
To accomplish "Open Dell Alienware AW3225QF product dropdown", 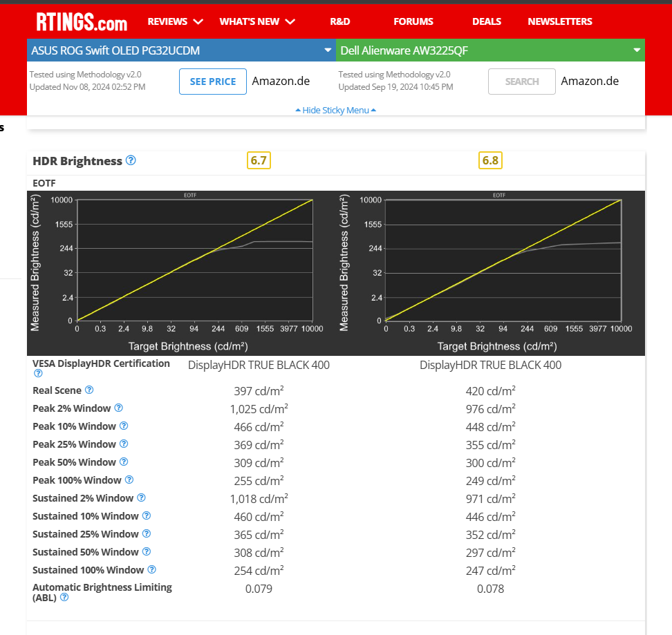I will [x=490, y=50].
